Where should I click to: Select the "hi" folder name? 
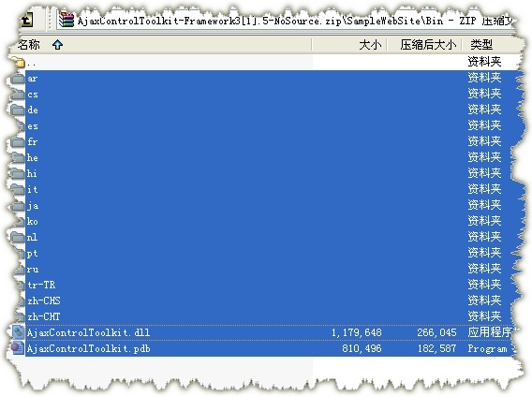point(32,173)
